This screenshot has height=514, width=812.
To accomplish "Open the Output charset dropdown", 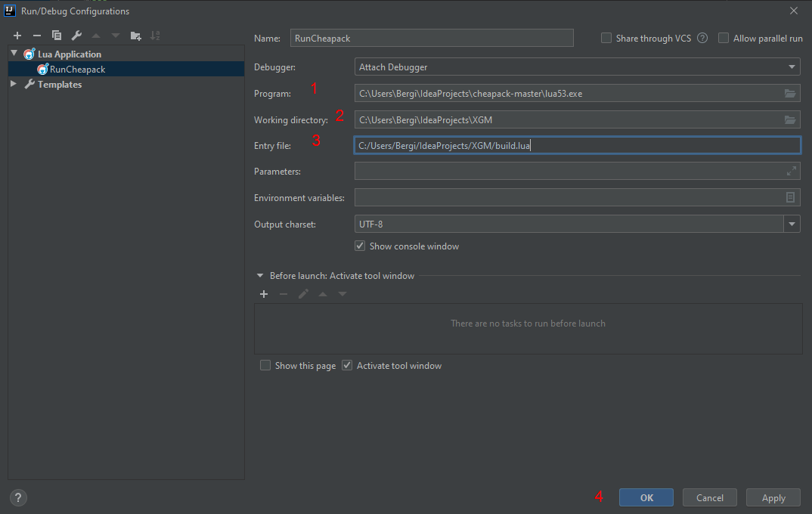I will tap(792, 224).
